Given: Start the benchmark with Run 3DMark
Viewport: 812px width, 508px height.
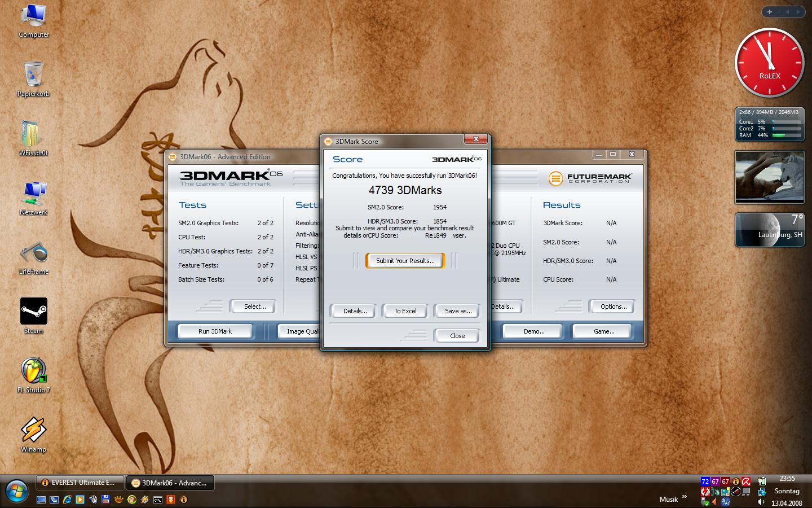Looking at the screenshot, I should [x=215, y=331].
